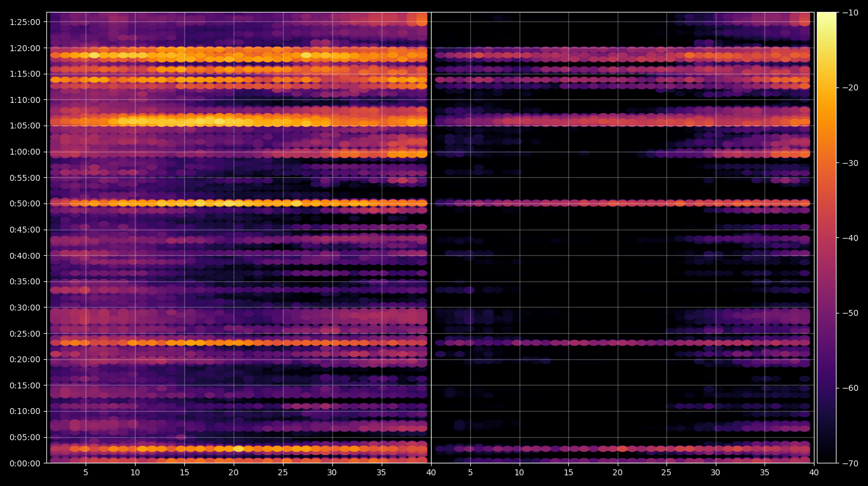Select x-axis tick 30 under the left heatmap
Image resolution: width=868 pixels, height=486 pixels.
tap(332, 473)
